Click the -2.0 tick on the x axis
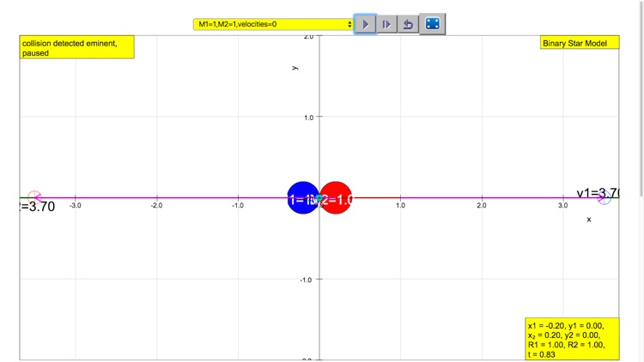Viewport: 644px width, 362px height. pos(156,205)
